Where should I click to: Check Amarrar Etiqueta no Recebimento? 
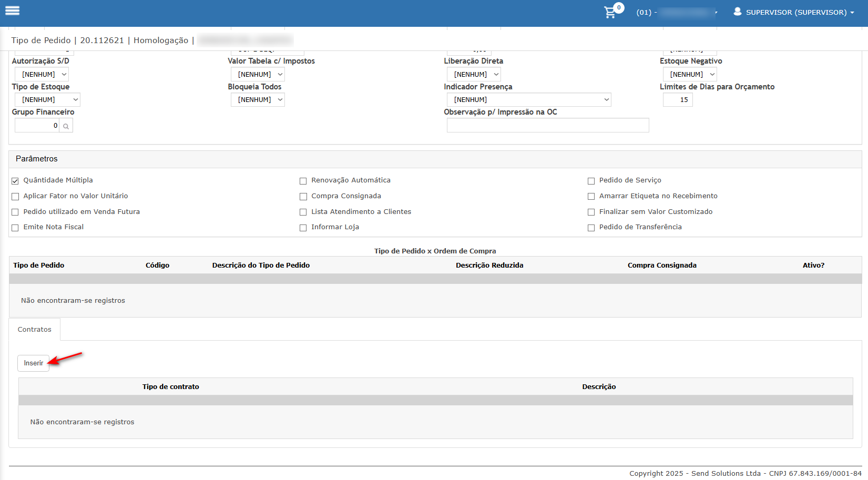click(x=591, y=197)
